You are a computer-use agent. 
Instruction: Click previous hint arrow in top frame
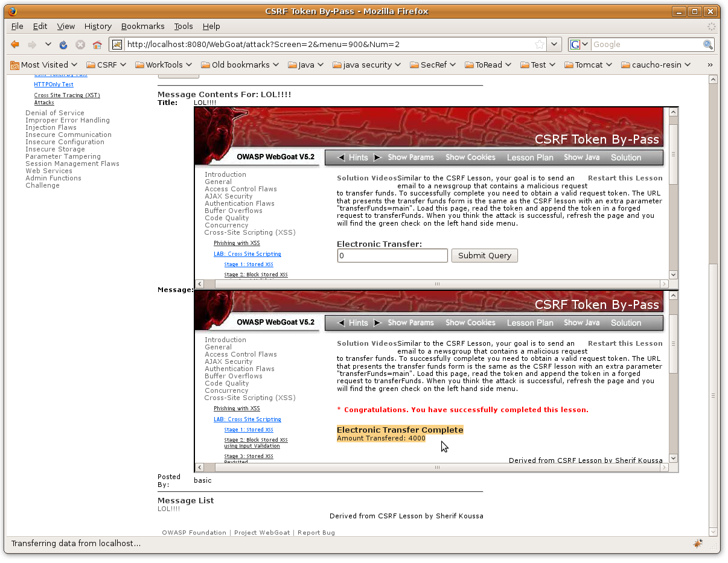pyautogui.click(x=341, y=157)
